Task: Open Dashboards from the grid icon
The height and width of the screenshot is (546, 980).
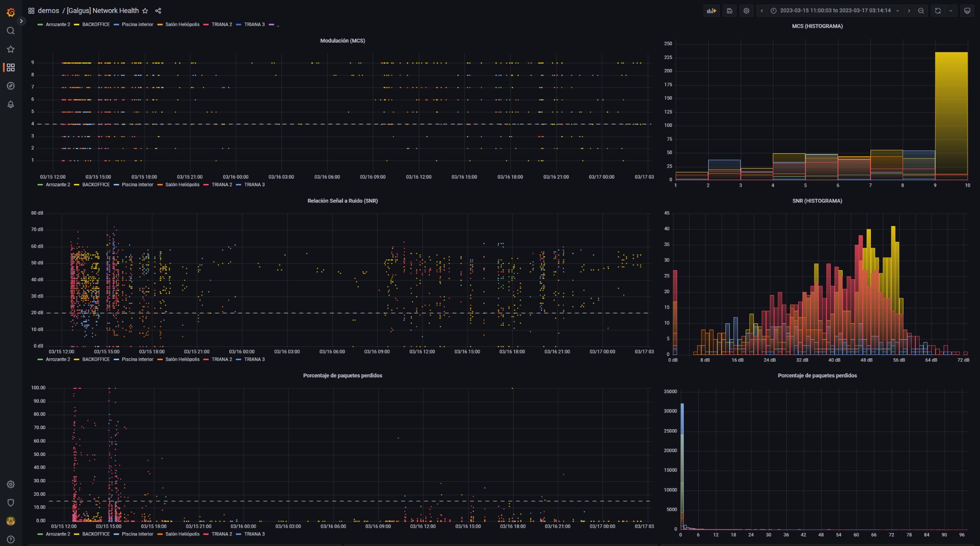Action: 11,68
